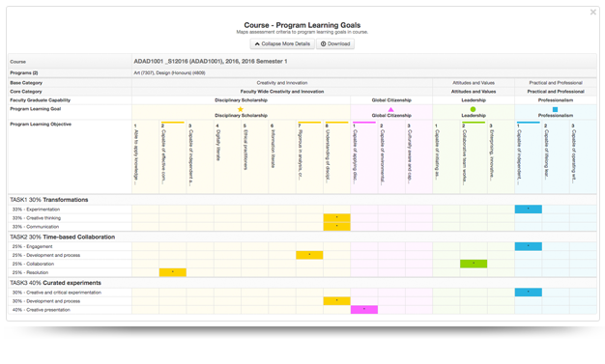The image size is (605, 364).
Task: Collapse More Details button
Action: click(x=282, y=44)
